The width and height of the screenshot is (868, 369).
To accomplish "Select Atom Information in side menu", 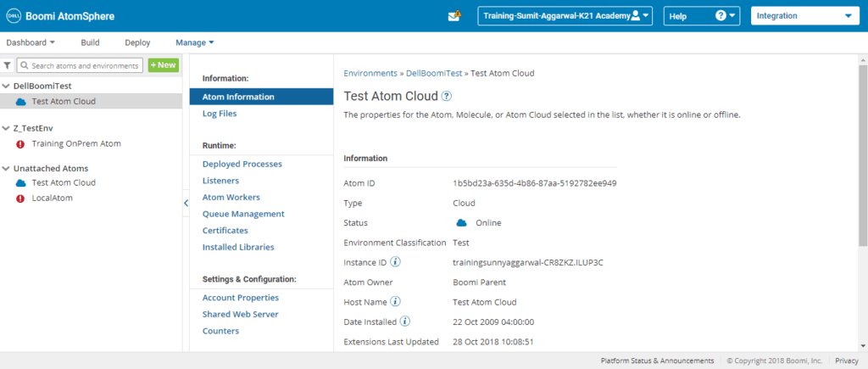I will point(261,97).
